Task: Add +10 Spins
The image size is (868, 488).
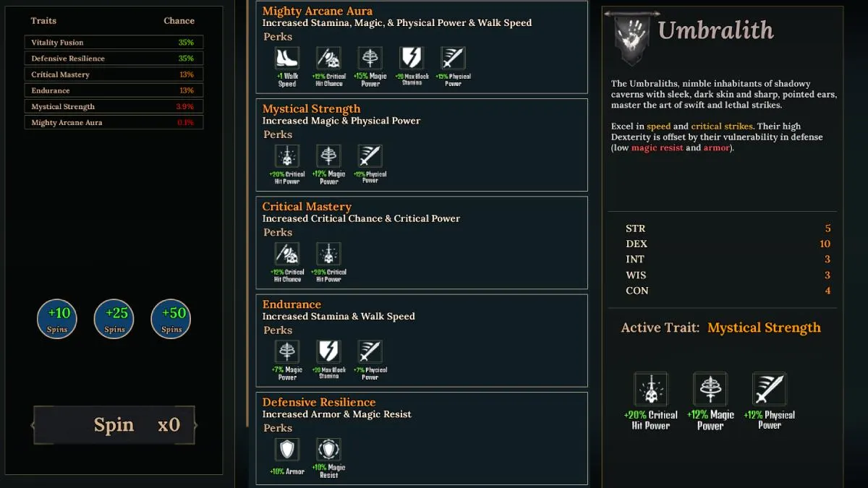Action: (57, 320)
